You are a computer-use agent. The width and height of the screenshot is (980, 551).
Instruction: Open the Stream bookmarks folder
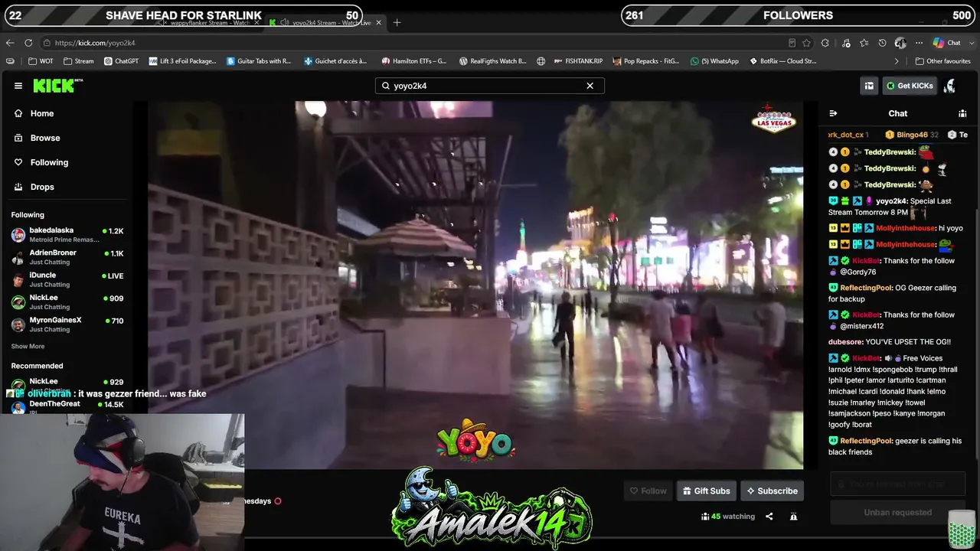coord(79,61)
